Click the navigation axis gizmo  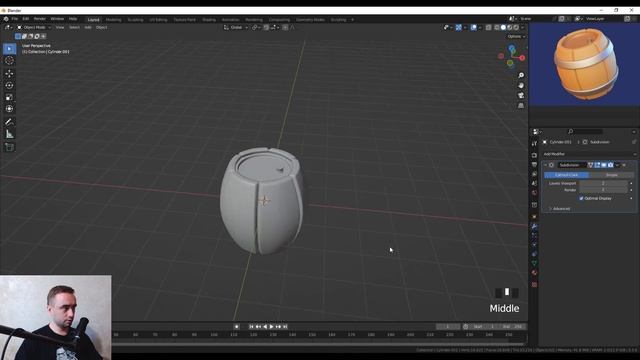(x=511, y=56)
